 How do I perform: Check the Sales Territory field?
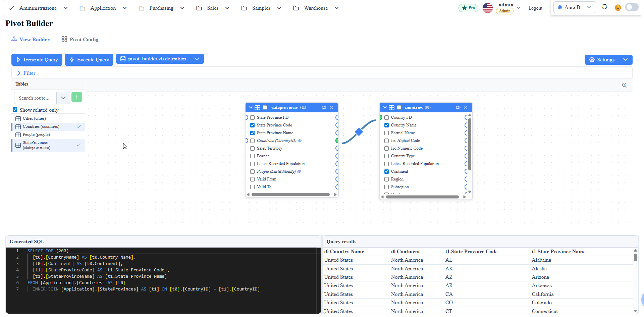[x=253, y=148]
